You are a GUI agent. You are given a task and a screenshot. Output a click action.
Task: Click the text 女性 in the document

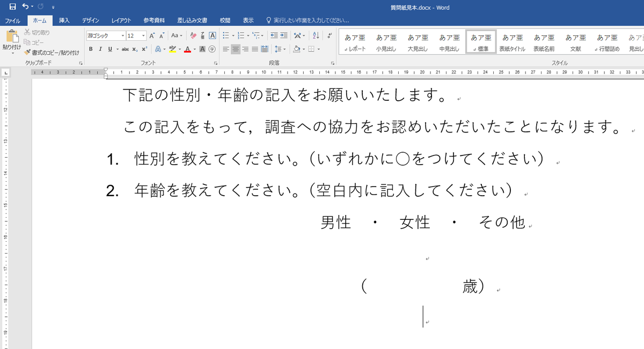point(415,222)
